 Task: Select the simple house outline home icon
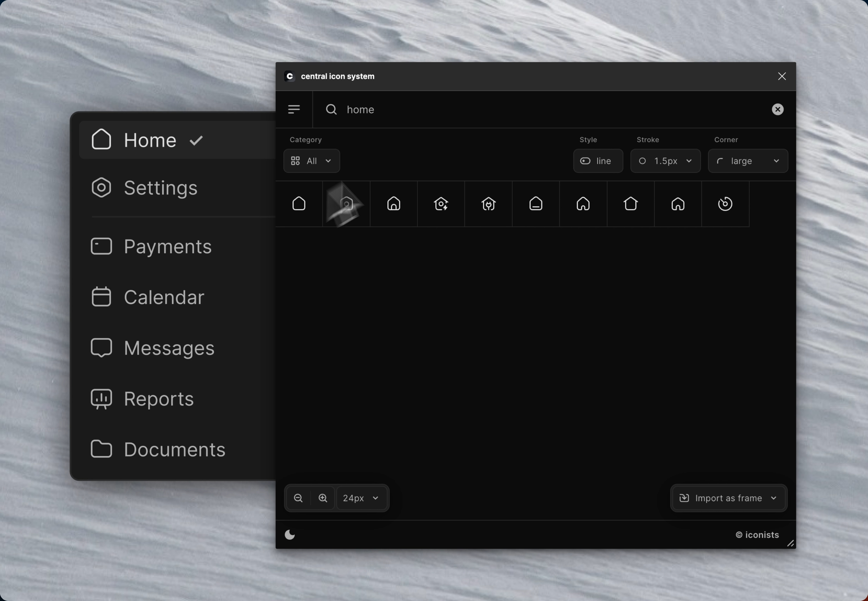(x=299, y=203)
